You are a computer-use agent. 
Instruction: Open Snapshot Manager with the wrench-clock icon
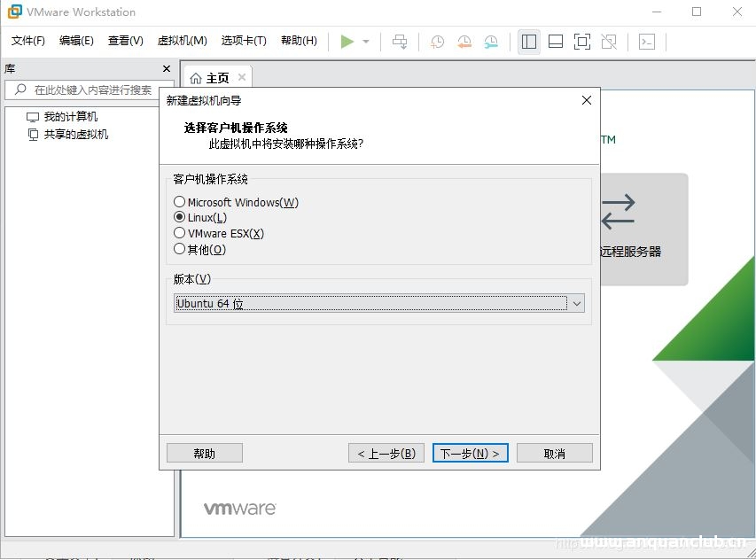point(490,41)
